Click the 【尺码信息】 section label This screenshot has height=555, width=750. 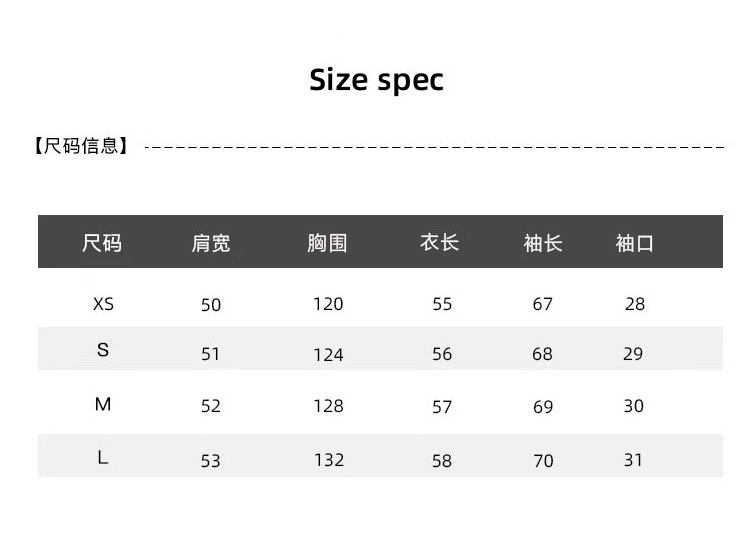point(81,146)
